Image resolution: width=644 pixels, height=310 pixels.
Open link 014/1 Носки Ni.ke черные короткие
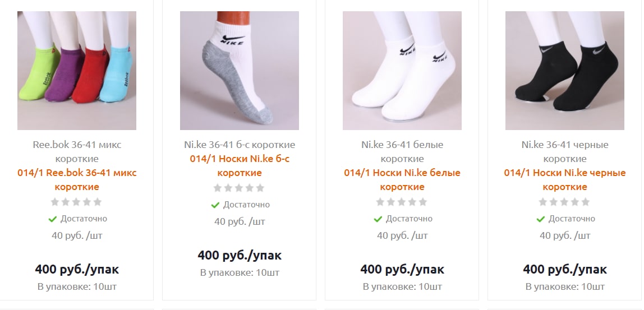[565, 180]
